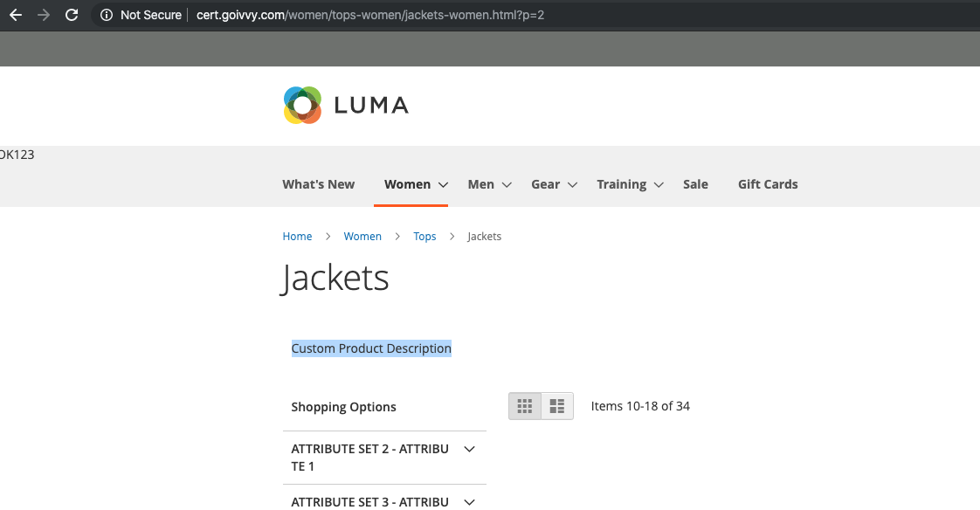Reload the page with refresh icon

pos(72,15)
